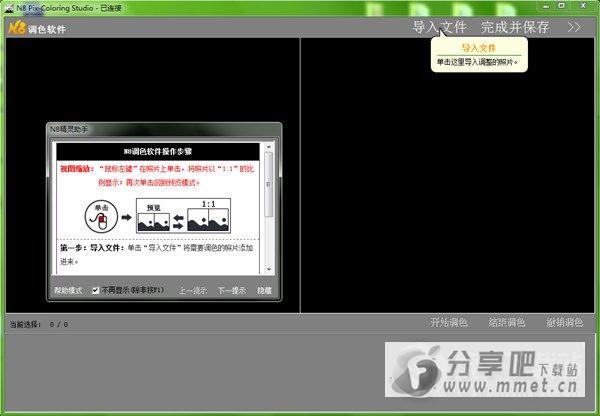This screenshot has height=416, width=600.
Task: Click the assistant scrollbar up arrow
Action: pos(269,147)
